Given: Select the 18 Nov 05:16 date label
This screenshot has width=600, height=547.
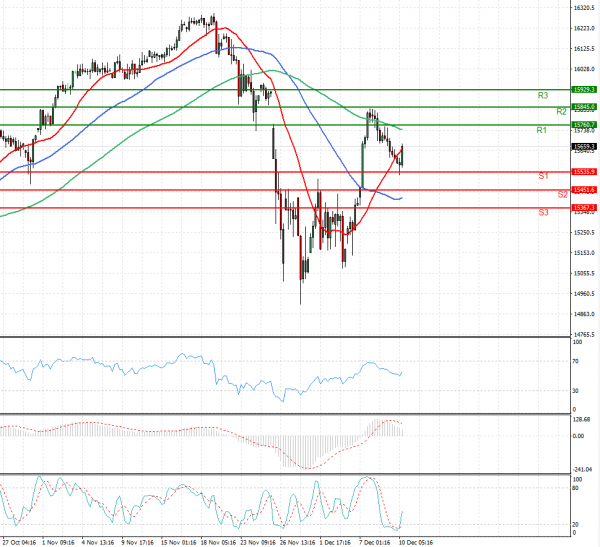Looking at the screenshot, I should click(218, 543).
